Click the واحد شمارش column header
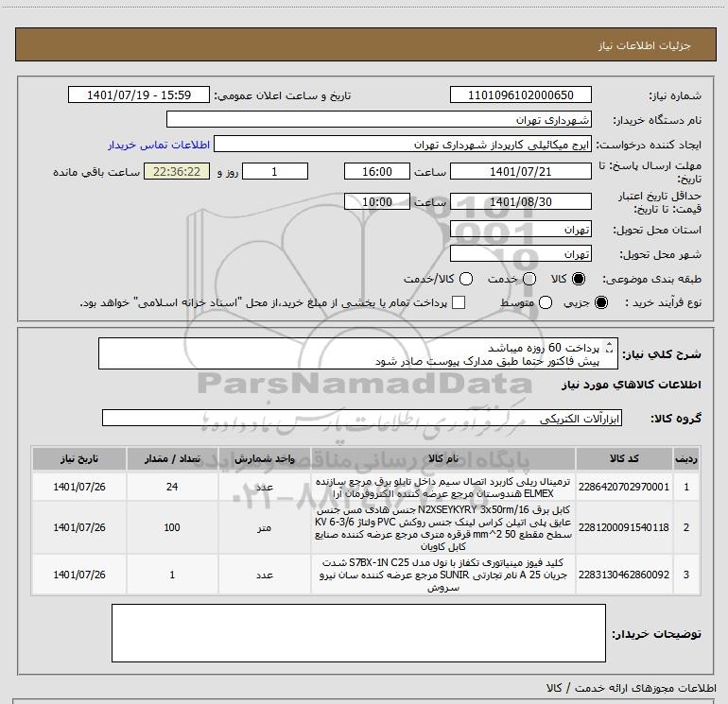 pos(264,458)
